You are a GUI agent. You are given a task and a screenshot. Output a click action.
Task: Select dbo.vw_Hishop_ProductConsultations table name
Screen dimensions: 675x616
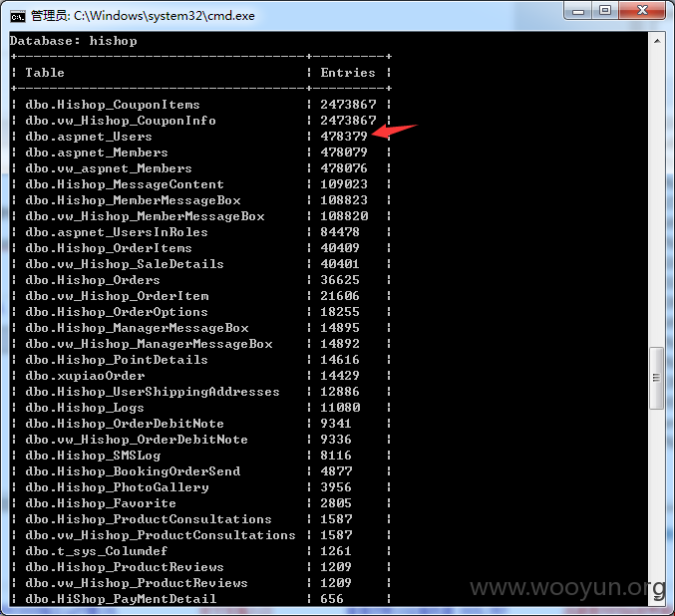point(161,535)
